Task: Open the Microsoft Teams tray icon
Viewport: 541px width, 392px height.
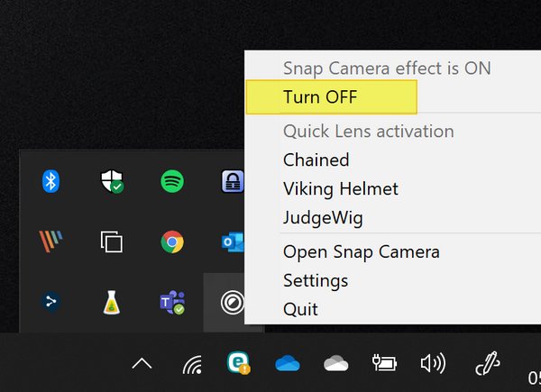Action: (x=172, y=303)
